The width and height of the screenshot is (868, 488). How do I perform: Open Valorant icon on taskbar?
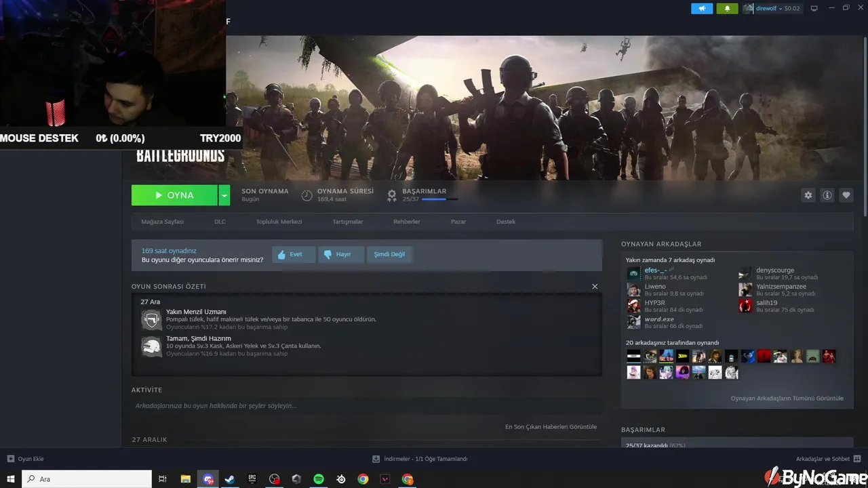tap(385, 479)
